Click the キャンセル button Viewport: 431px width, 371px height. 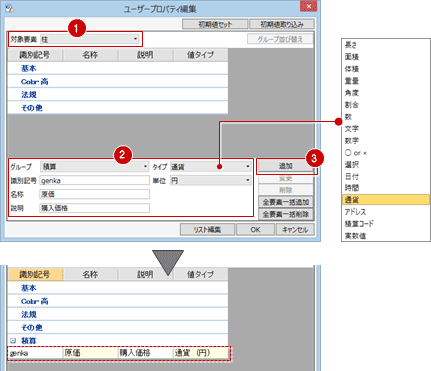click(295, 229)
